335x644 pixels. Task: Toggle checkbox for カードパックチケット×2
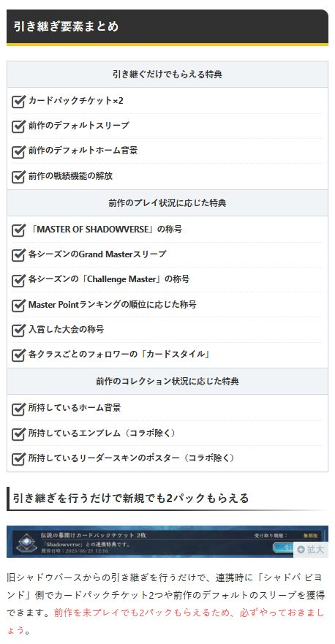pos(18,102)
